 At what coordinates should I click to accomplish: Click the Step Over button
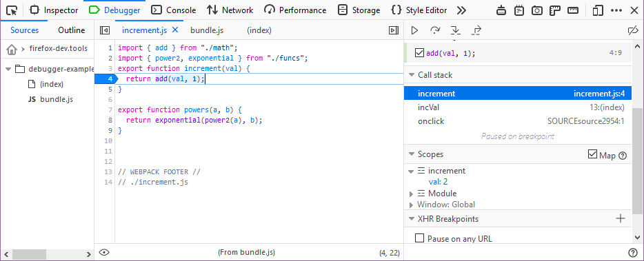tap(435, 30)
